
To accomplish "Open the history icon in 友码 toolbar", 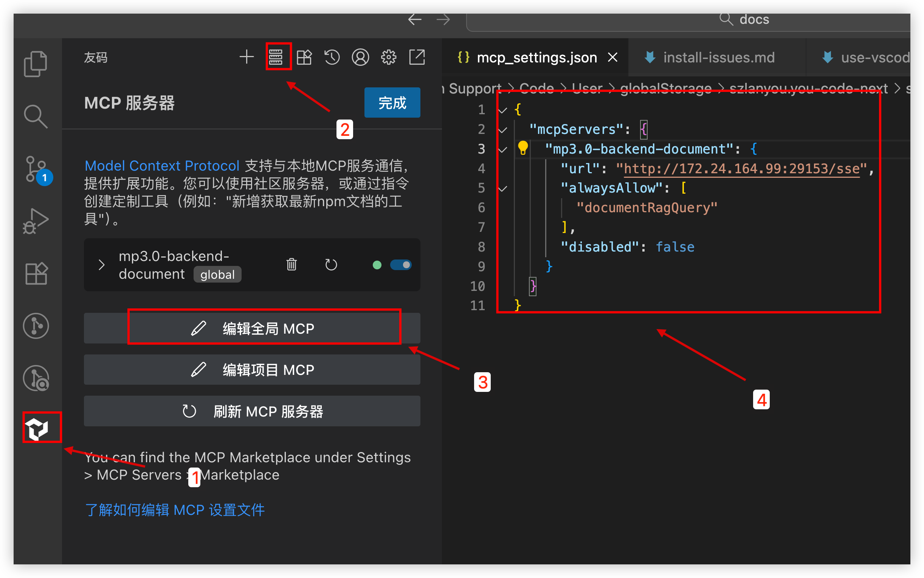I will tap(332, 57).
